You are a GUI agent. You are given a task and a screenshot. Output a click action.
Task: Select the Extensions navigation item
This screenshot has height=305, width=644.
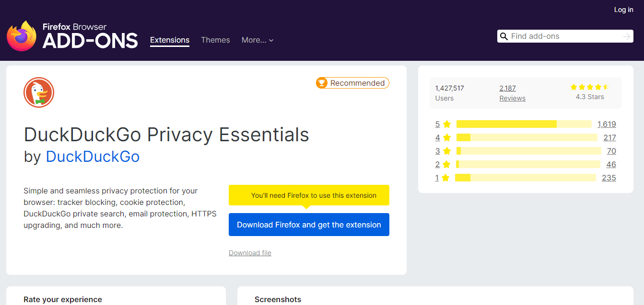(x=169, y=40)
